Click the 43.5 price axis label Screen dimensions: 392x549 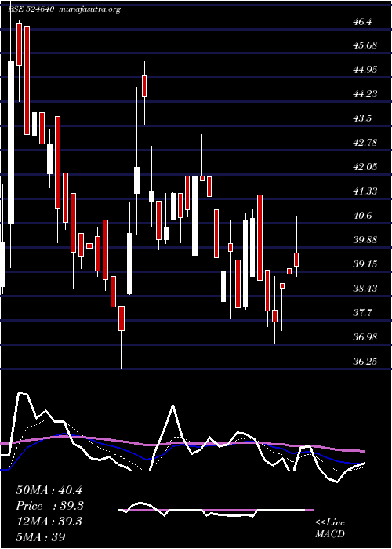tap(362, 118)
